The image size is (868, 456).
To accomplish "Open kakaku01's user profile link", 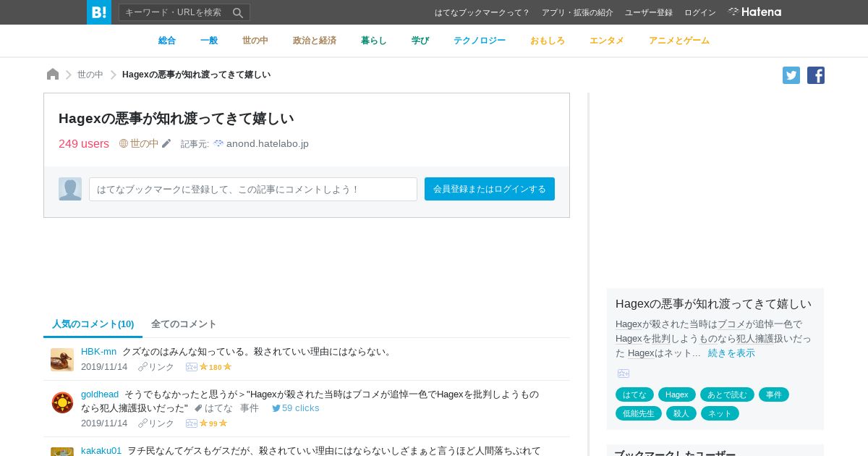I will click(101, 450).
